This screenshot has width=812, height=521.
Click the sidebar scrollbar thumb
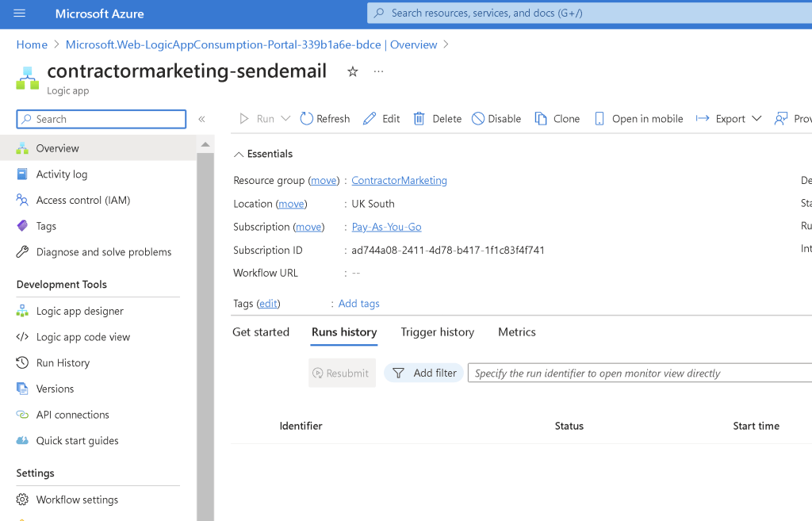point(205,337)
